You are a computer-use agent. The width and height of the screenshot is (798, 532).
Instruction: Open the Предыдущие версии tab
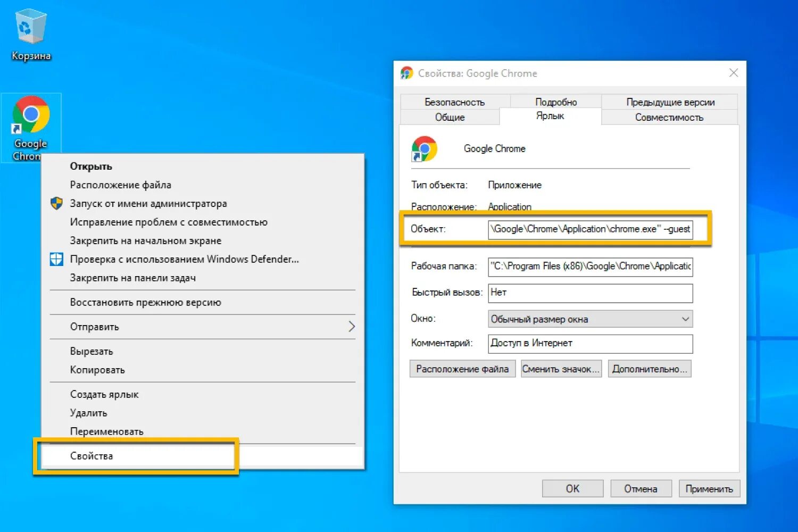pyautogui.click(x=670, y=102)
